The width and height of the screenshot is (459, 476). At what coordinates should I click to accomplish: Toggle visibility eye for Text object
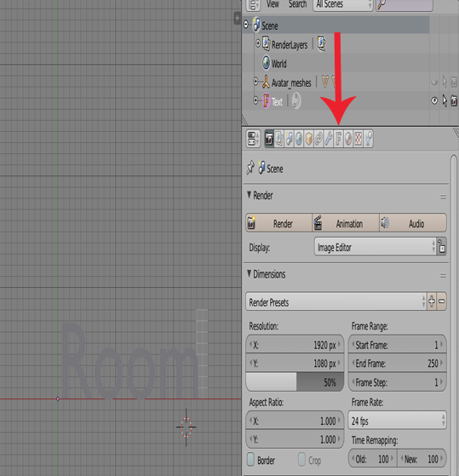[x=434, y=100]
